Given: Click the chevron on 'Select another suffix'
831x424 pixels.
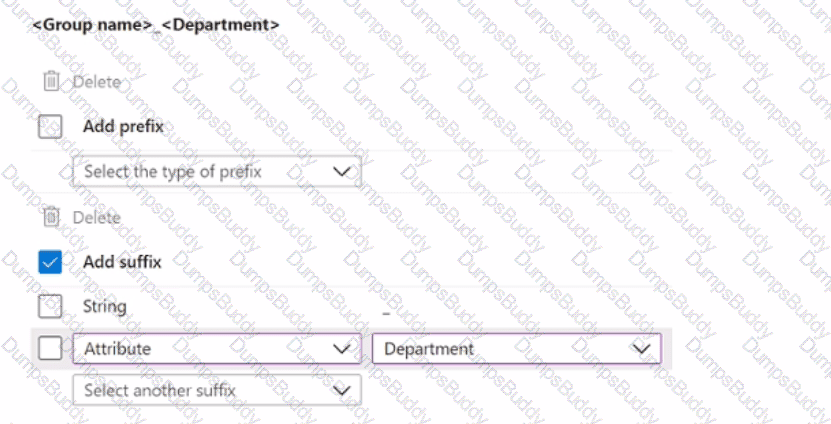Looking at the screenshot, I should click(343, 390).
